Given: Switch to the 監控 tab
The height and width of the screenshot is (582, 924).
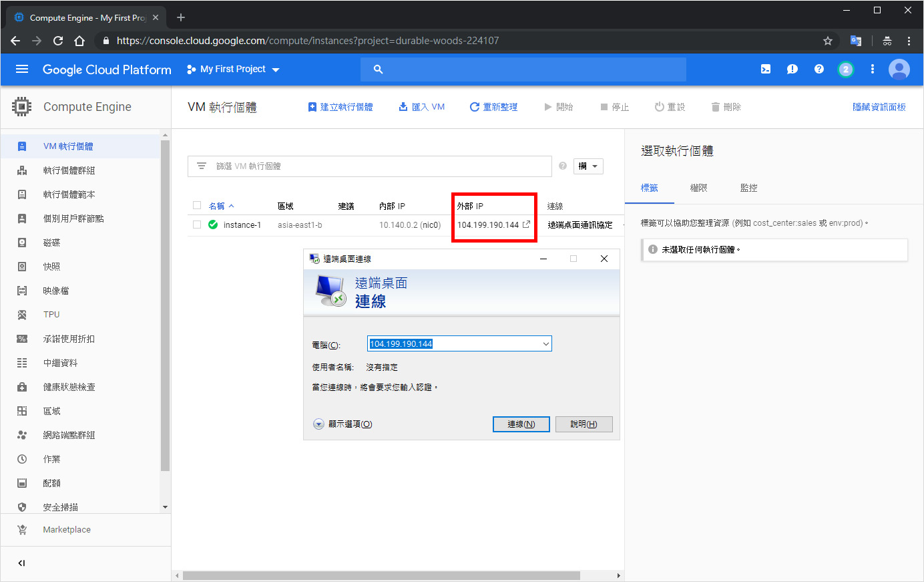Looking at the screenshot, I should point(748,188).
